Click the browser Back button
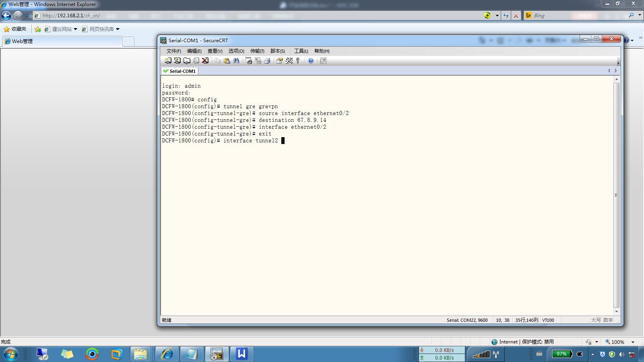The width and height of the screenshot is (644, 362). (x=6, y=16)
